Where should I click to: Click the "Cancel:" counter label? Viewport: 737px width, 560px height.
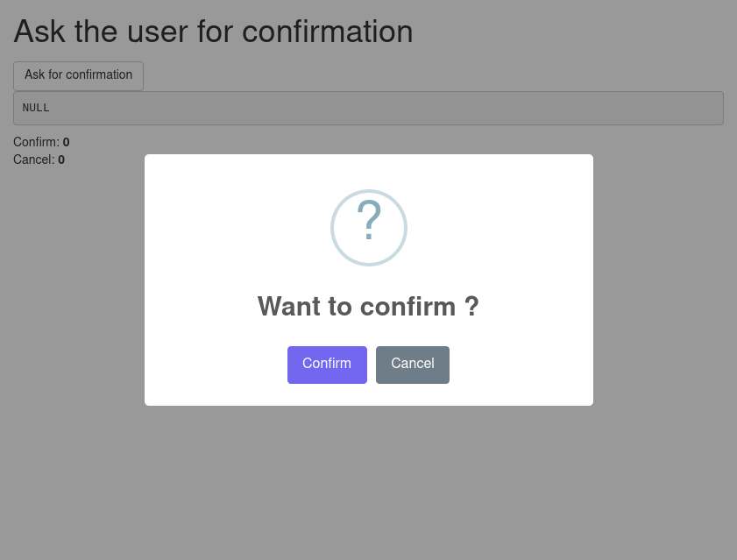(x=33, y=159)
